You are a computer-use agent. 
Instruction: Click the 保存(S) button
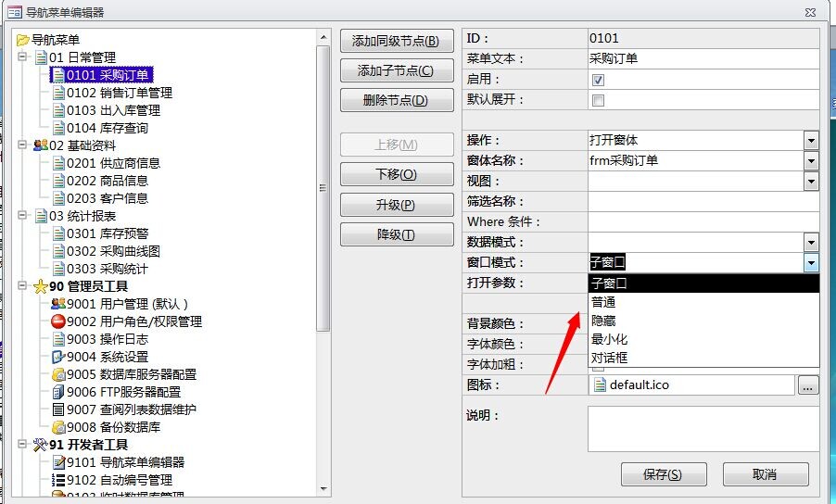[x=662, y=474]
